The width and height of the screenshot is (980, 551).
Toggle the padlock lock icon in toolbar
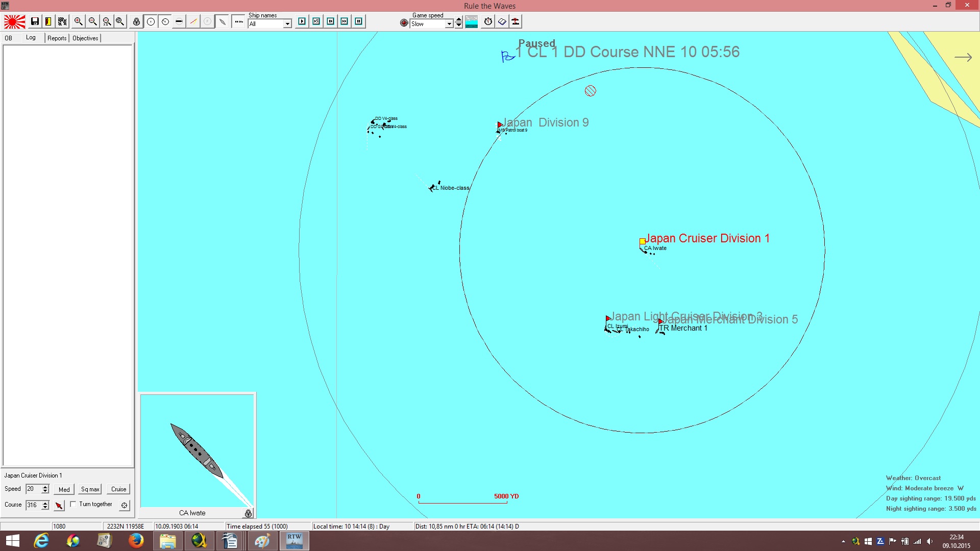coord(136,21)
